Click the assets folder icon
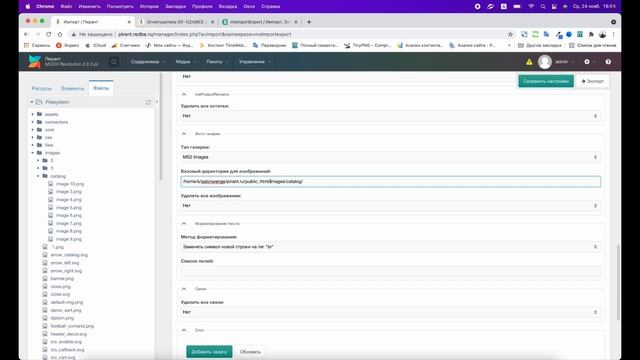 [39, 114]
